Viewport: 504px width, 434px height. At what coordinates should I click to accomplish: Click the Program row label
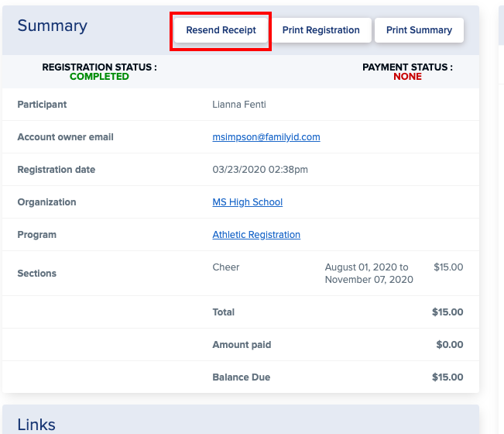(x=37, y=235)
